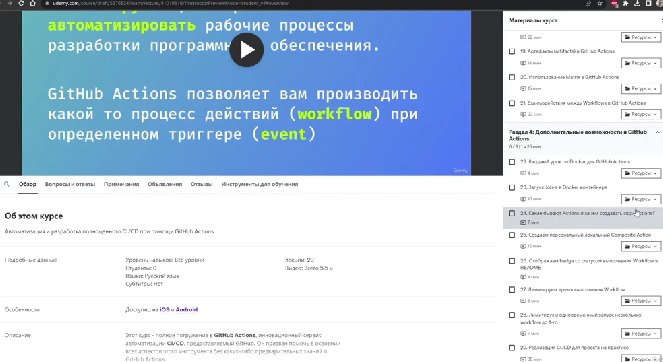Open Ресурсы dropdown for lecture 25 Composite Action
The image size is (663, 362).
pos(641,246)
